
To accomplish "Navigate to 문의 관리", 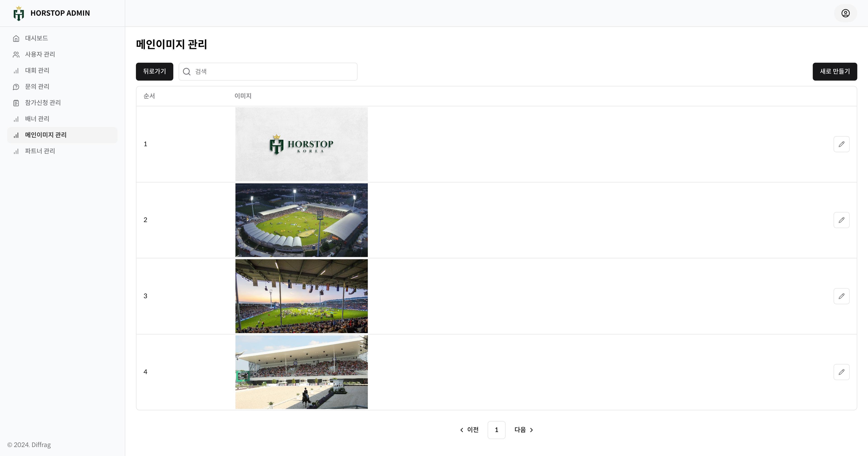I will [x=37, y=87].
